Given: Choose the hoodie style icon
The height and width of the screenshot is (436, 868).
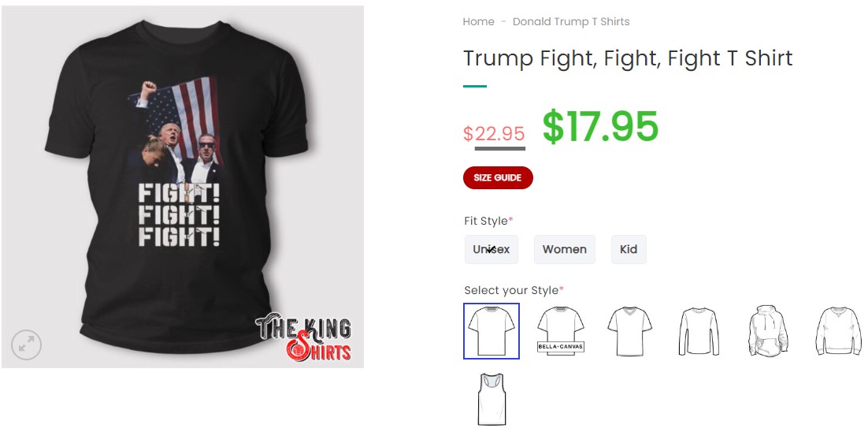Looking at the screenshot, I should point(768,330).
